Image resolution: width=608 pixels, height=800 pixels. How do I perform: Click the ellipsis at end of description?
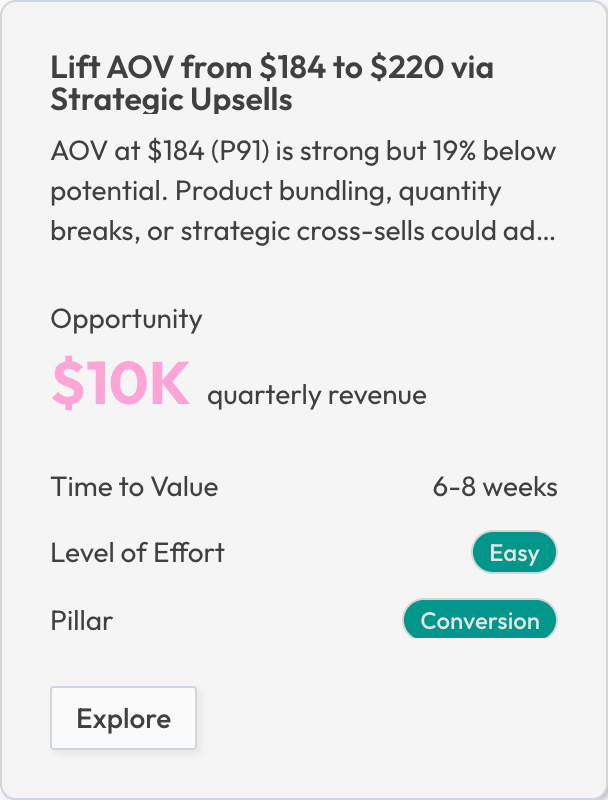(548, 233)
